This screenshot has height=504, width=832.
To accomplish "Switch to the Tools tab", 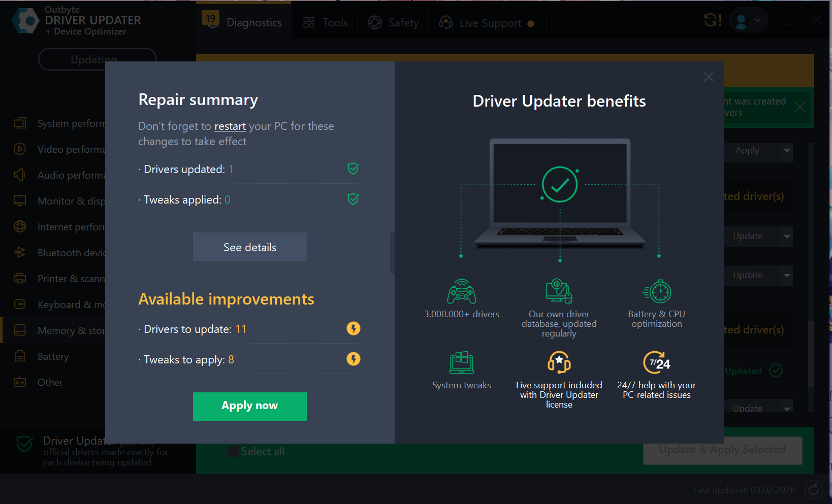I will click(x=326, y=23).
